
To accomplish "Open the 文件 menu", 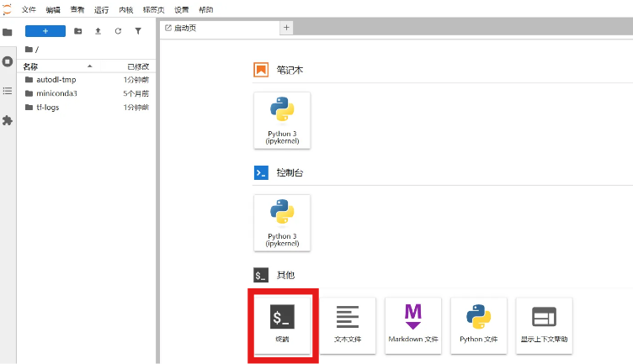I will [x=29, y=9].
